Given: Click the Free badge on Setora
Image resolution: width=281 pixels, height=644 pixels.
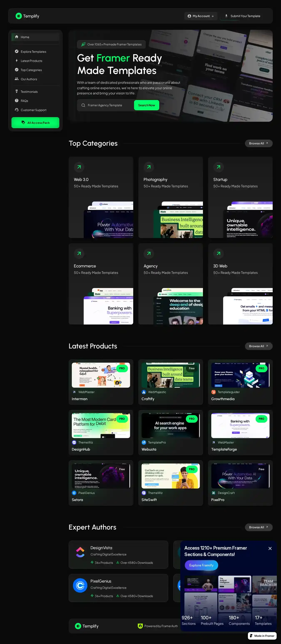Looking at the screenshot, I should 122,469.
